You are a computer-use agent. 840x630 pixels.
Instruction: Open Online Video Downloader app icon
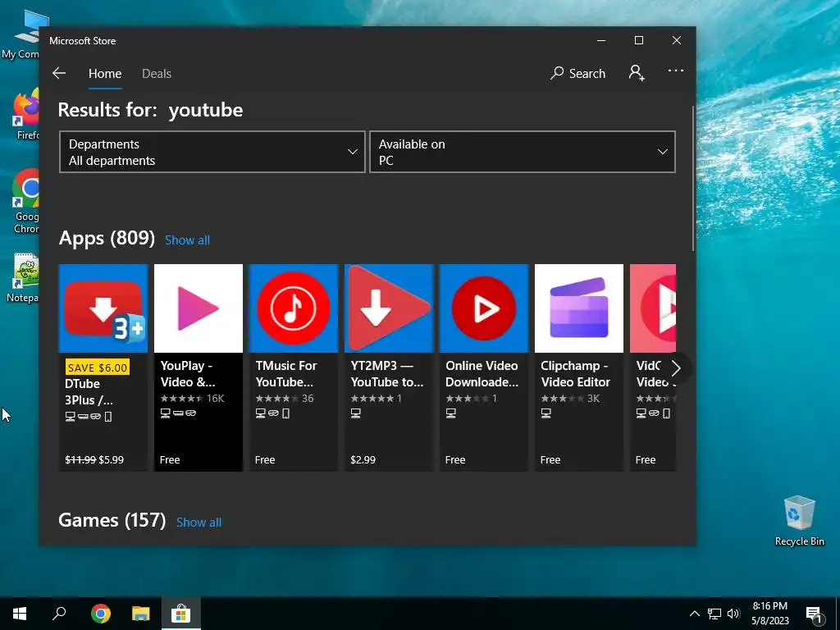(x=484, y=308)
